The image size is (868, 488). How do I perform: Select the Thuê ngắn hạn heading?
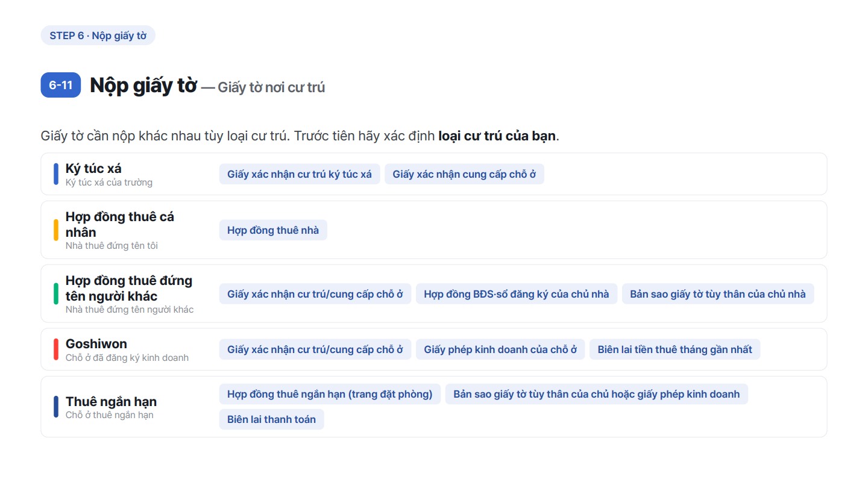[111, 401]
